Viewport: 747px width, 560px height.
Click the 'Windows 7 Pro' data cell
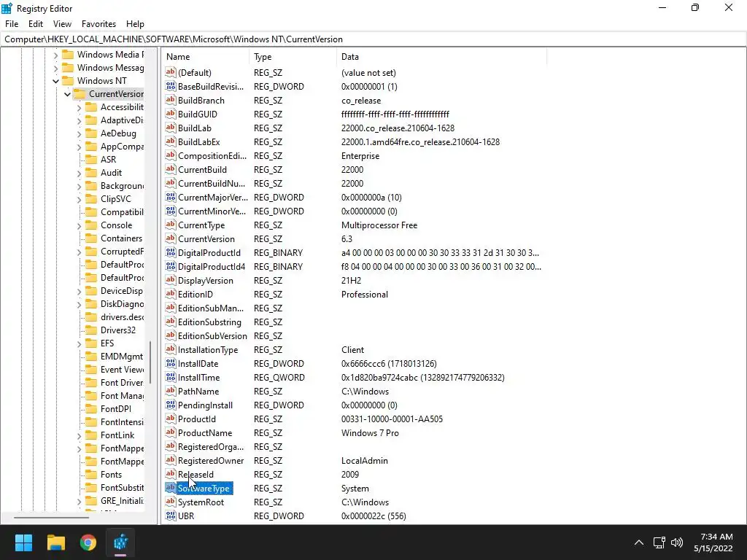pos(370,433)
